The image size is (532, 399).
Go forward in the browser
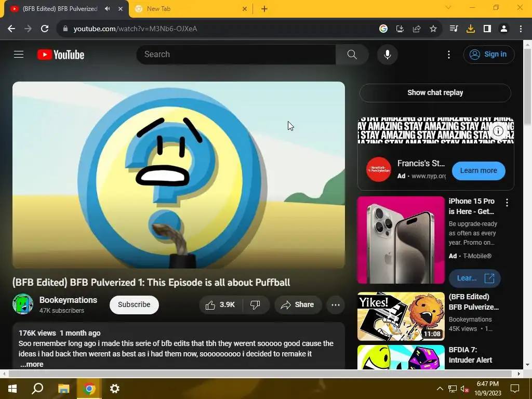pos(28,29)
